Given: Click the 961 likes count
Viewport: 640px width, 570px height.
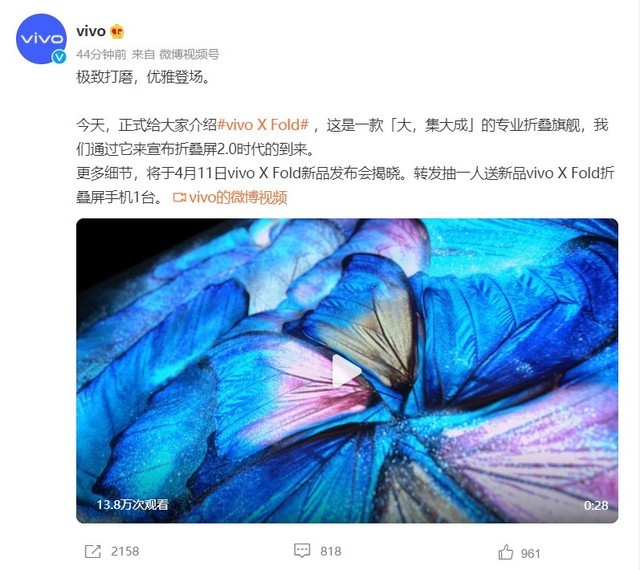Looking at the screenshot, I should point(531,554).
